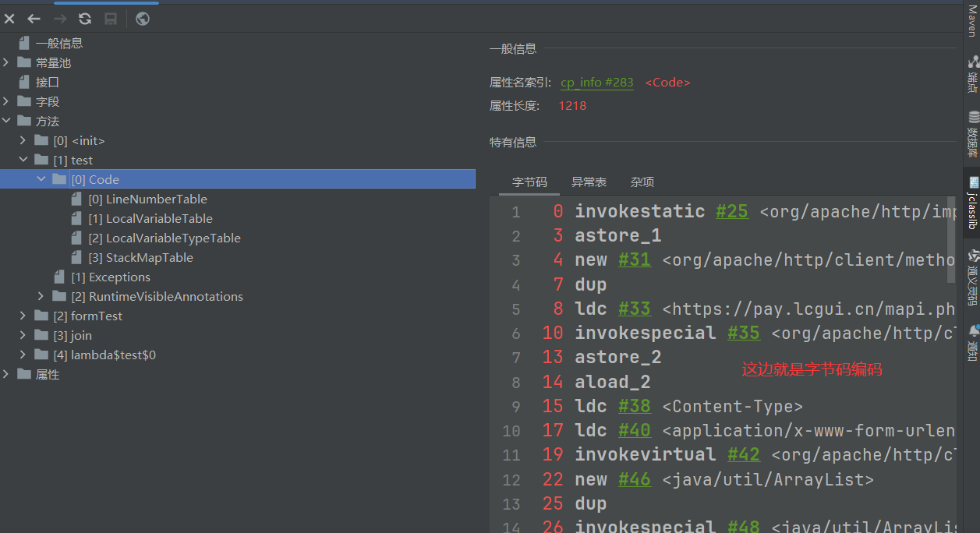Open constant pool link #25 in bytecode

click(x=732, y=211)
